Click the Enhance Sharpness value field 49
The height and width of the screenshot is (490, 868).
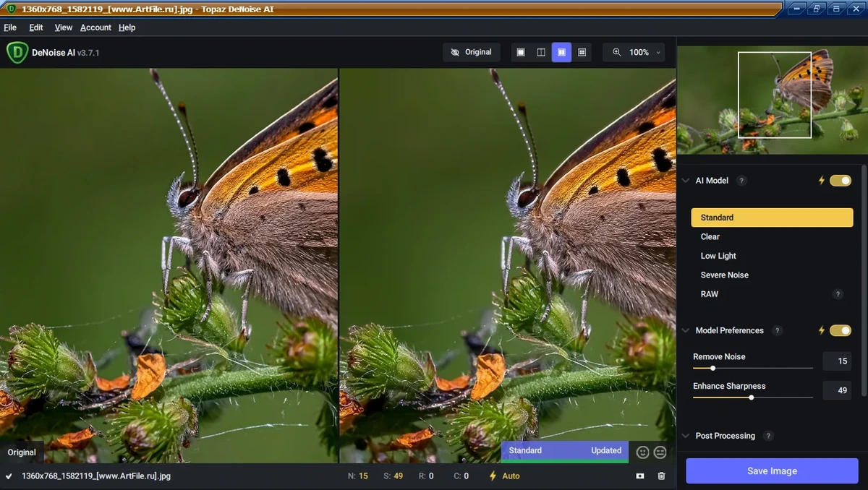click(837, 390)
